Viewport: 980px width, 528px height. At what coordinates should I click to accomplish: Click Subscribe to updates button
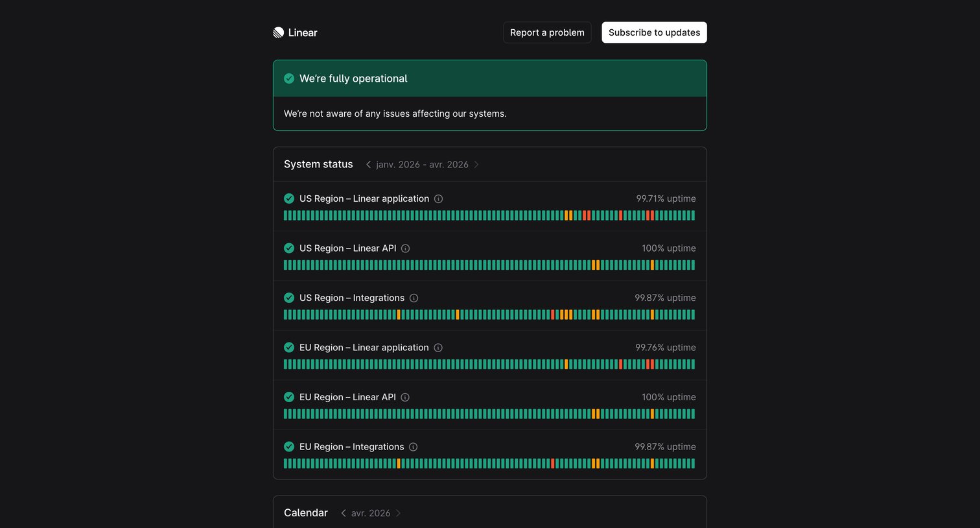coord(654,32)
